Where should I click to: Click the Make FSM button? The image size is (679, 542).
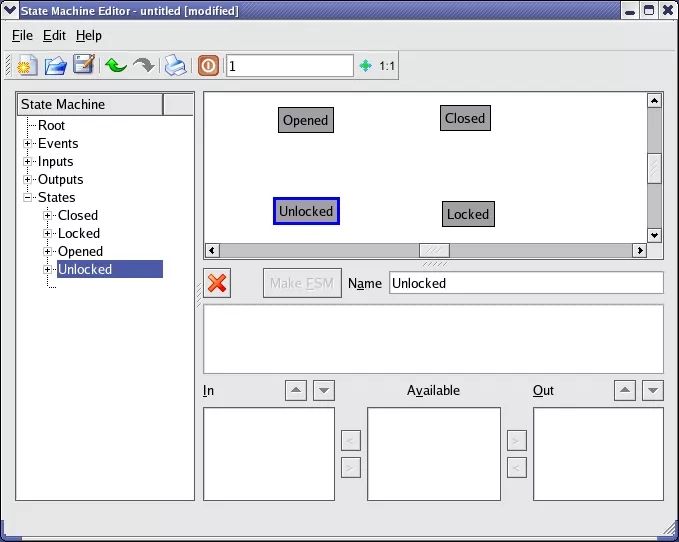click(x=303, y=283)
